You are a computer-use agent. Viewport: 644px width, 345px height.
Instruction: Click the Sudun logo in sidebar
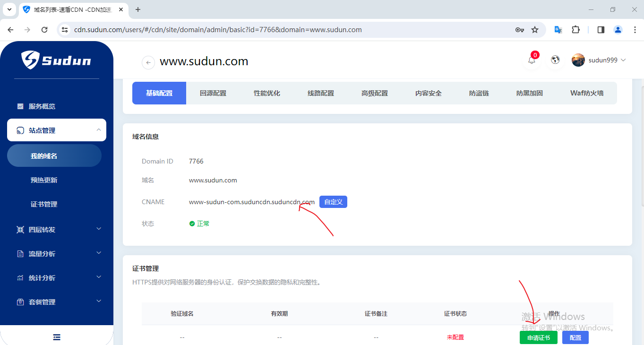point(57,60)
